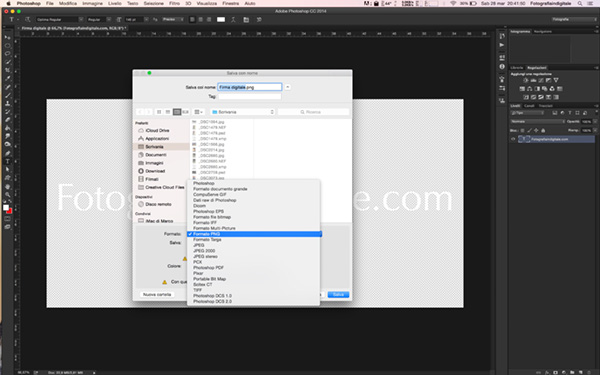This screenshot has width=600, height=375.
Task: Toggle lock all on layer
Action: [x=543, y=130]
